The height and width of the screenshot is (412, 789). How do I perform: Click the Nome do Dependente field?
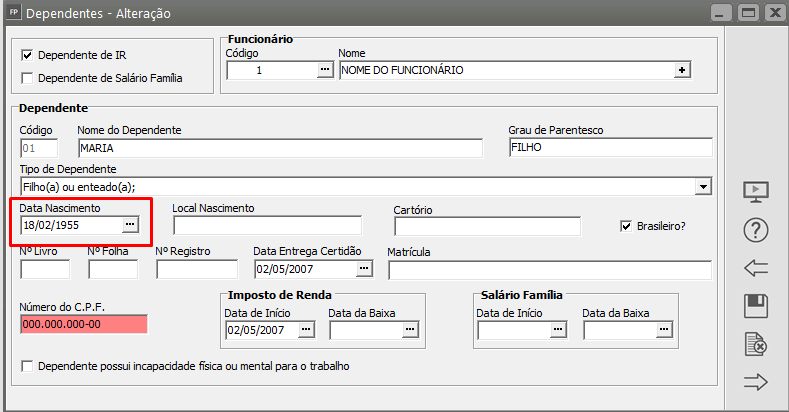279,148
